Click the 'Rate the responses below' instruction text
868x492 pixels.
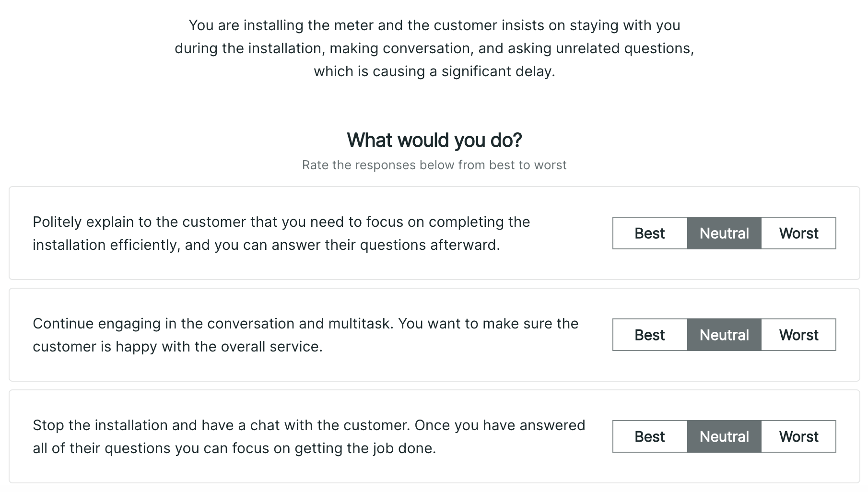[434, 165]
